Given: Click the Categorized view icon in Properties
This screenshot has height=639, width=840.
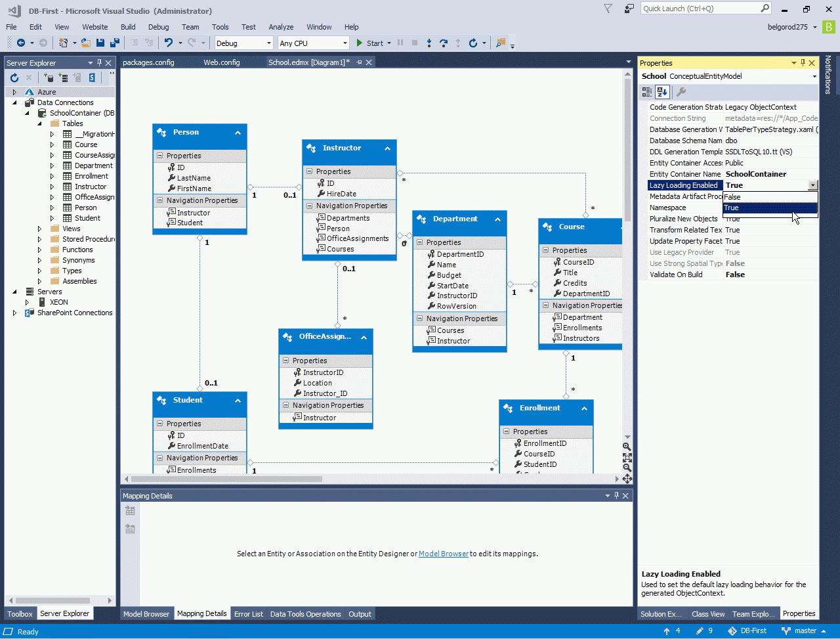Looking at the screenshot, I should pos(647,92).
